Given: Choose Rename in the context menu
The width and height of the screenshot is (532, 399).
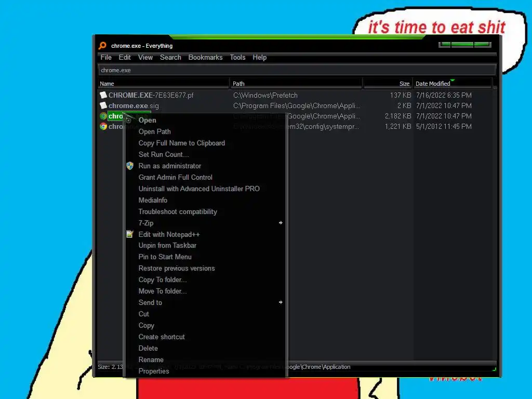Looking at the screenshot, I should 151,360.
